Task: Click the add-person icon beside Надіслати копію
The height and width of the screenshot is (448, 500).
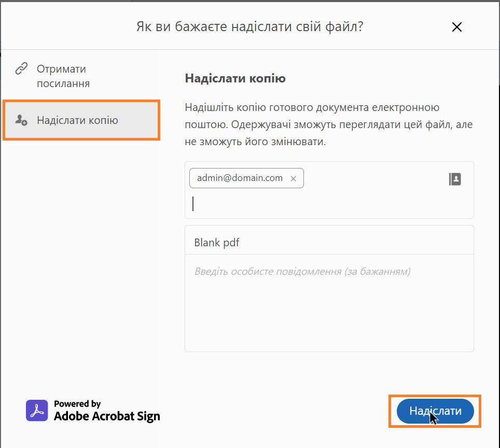Action: click(x=21, y=120)
